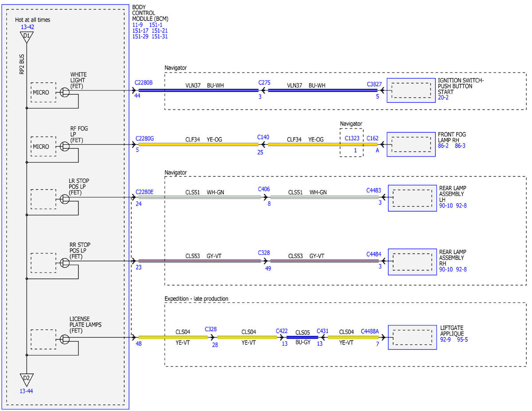
Task: Select the LICENSE PLATE LAMPS FET symbol
Action: click(x=65, y=339)
